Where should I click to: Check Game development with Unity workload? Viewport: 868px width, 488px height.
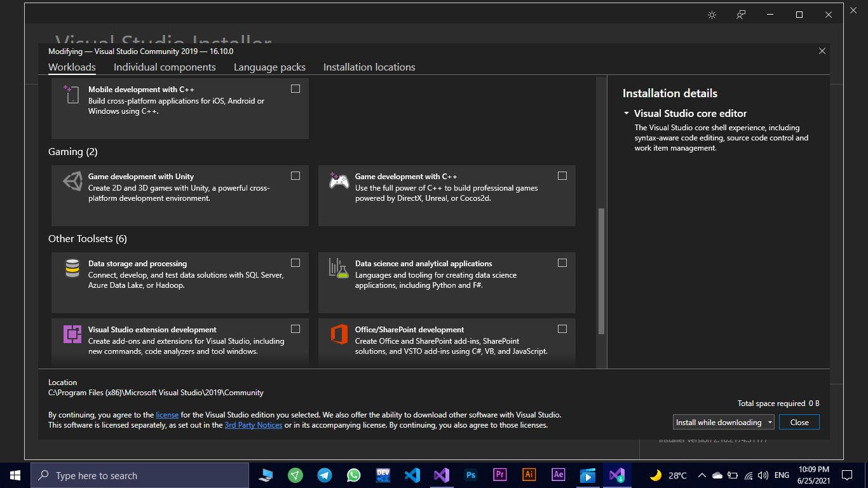click(x=295, y=176)
